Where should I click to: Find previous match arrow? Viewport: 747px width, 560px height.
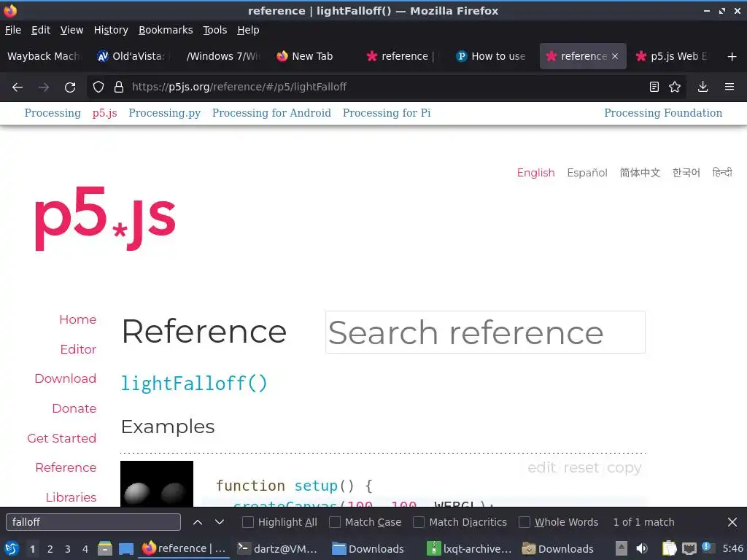click(198, 522)
